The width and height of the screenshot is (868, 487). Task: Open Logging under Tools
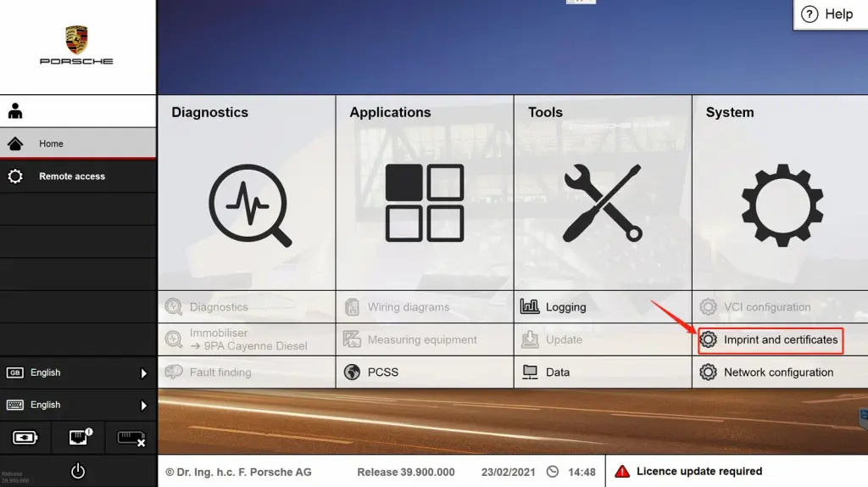(565, 307)
